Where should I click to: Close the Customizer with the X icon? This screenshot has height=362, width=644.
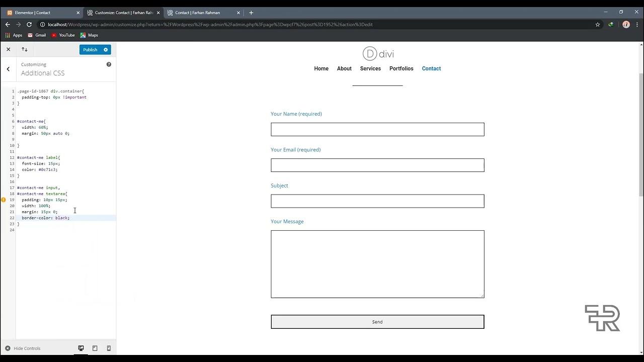[8, 49]
